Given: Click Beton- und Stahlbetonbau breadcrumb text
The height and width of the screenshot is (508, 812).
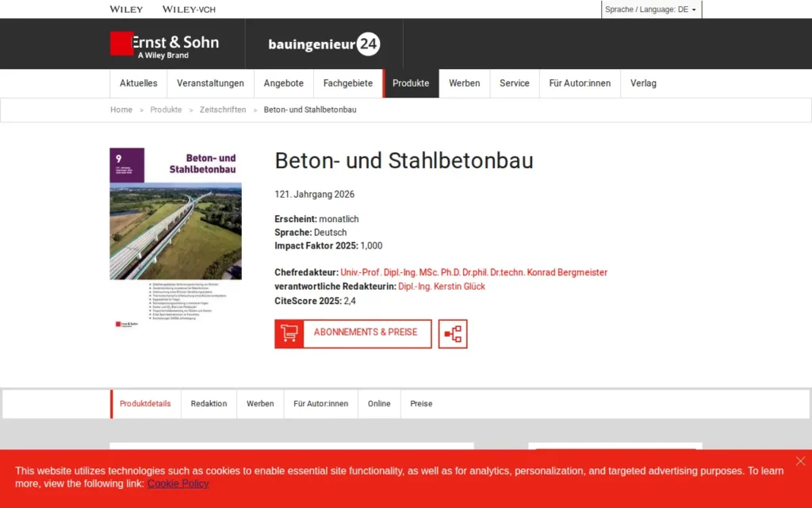Looking at the screenshot, I should [x=310, y=110].
